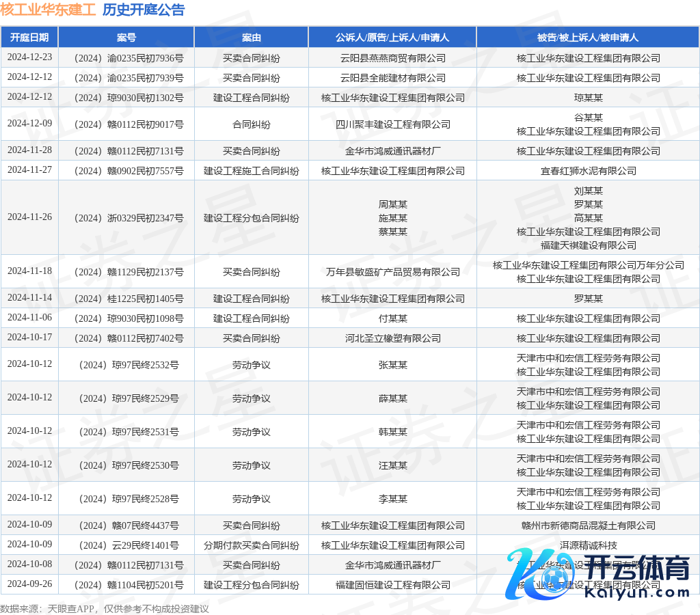Open defendant 赣州市新德商品混凝土有限公司
700x615 pixels.
click(x=588, y=525)
